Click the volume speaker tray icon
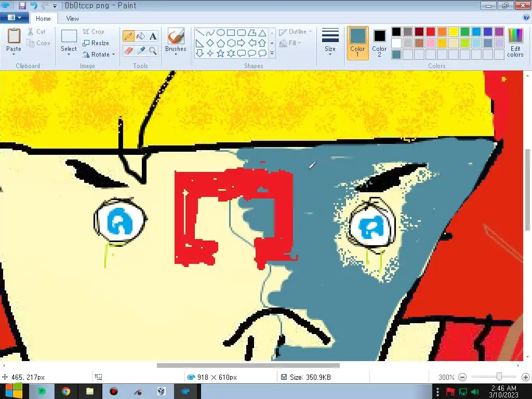Viewport: 532px width, 399px height. tap(475, 392)
